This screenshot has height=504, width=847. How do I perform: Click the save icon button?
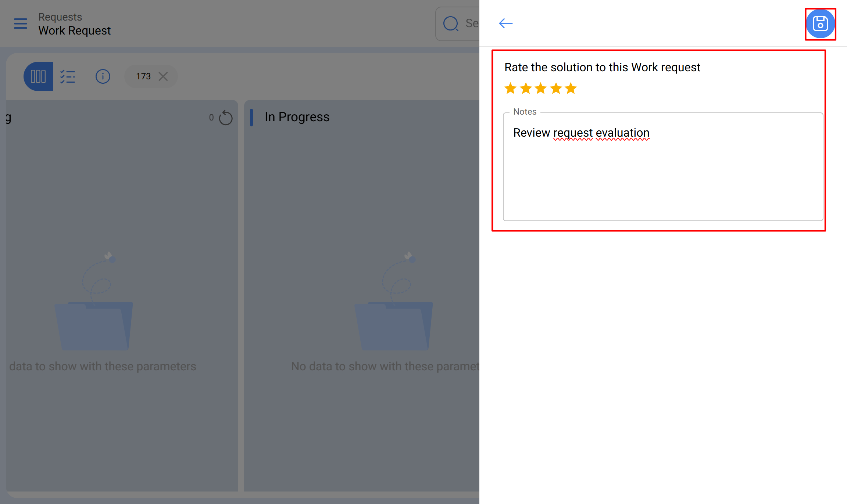coord(820,24)
